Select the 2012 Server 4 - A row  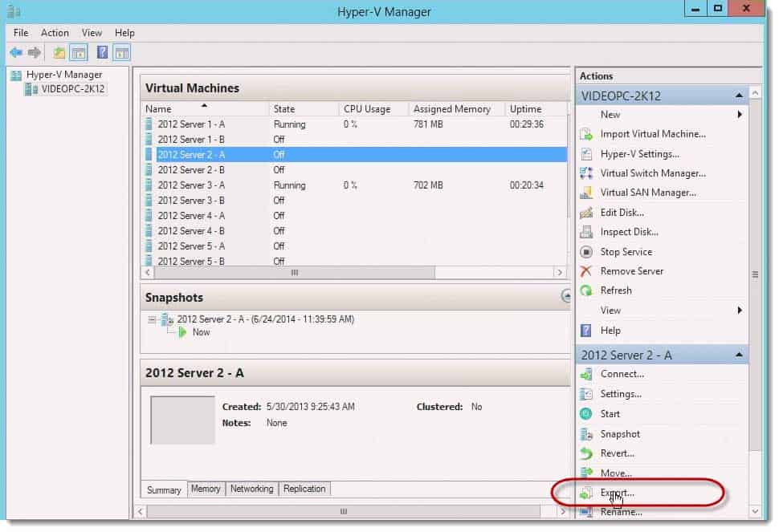tap(355, 216)
